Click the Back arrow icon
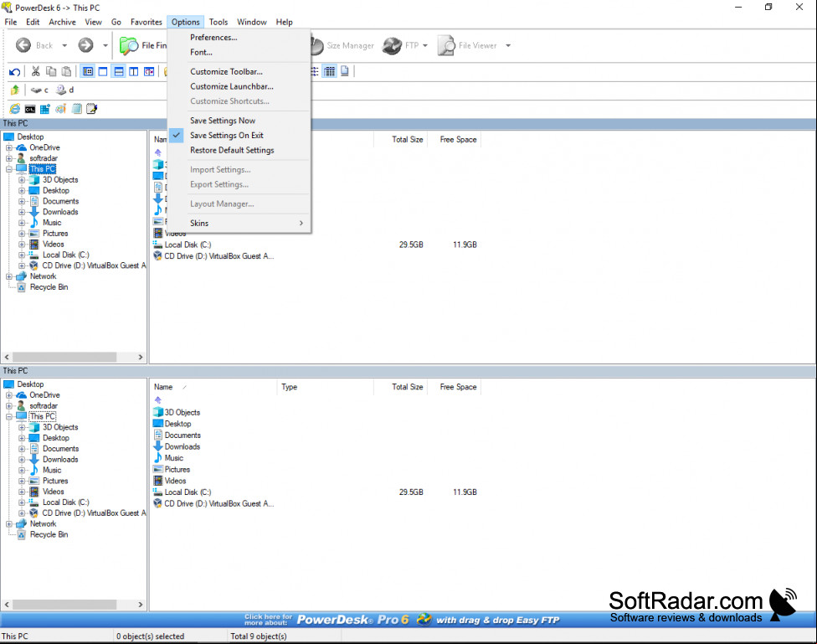The width and height of the screenshot is (817, 644). 23,45
